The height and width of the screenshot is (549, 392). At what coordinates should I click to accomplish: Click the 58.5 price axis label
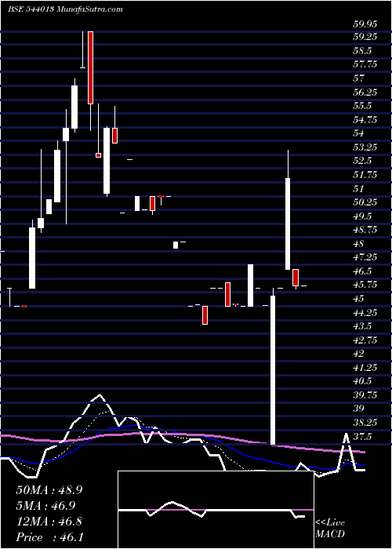(x=362, y=51)
